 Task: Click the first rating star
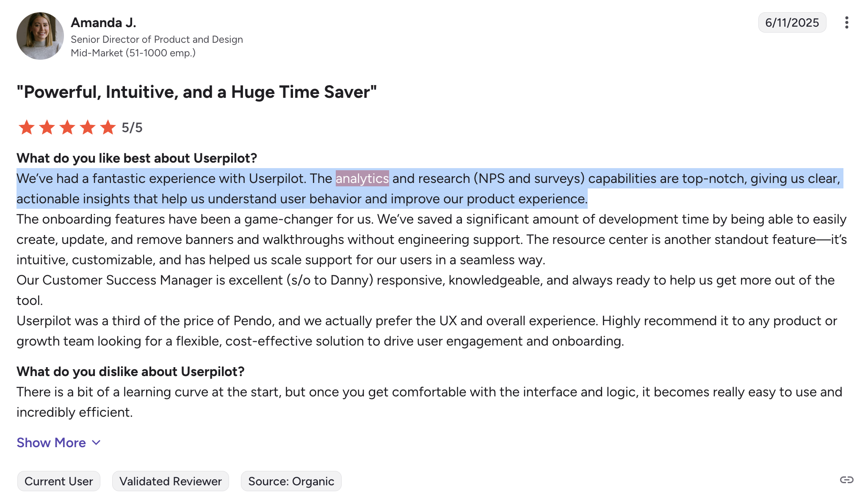(x=27, y=127)
